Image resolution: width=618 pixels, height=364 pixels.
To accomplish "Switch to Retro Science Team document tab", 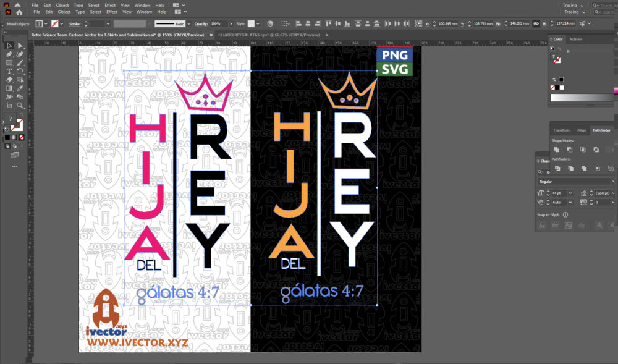I will (x=118, y=35).
